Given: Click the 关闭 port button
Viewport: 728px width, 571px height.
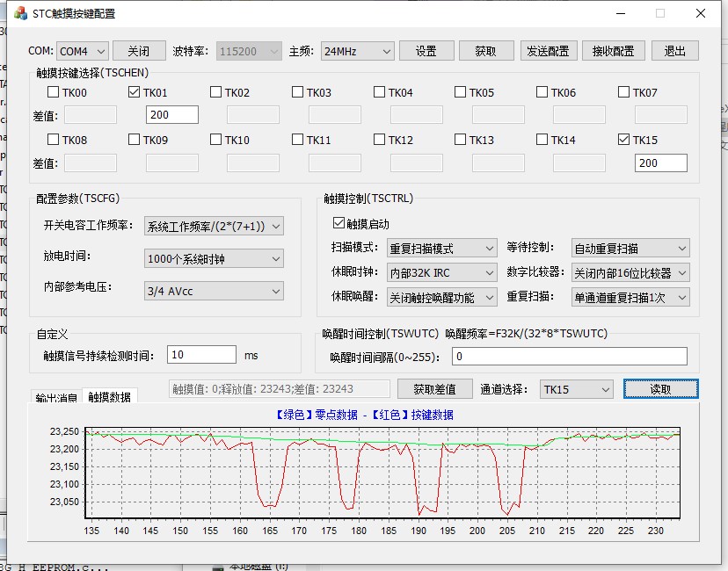Looking at the screenshot, I should coord(139,51).
